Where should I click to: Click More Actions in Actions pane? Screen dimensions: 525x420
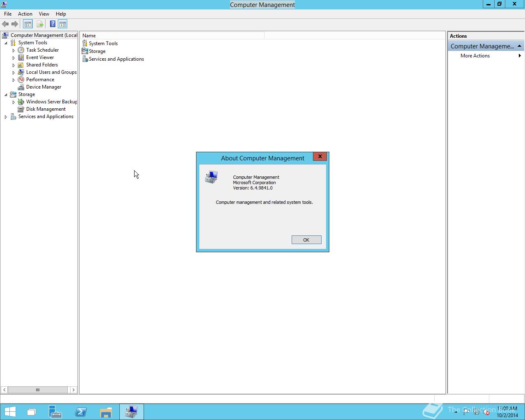pos(475,56)
